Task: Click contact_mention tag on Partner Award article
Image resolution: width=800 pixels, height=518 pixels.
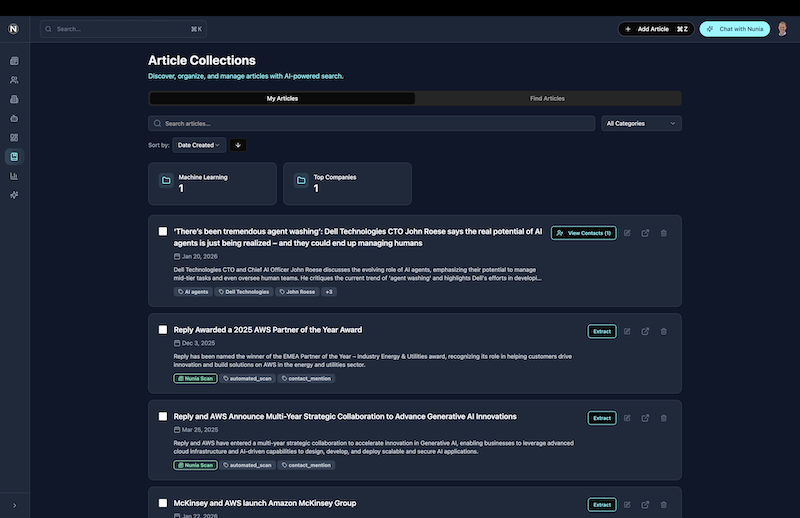Action: tap(307, 379)
